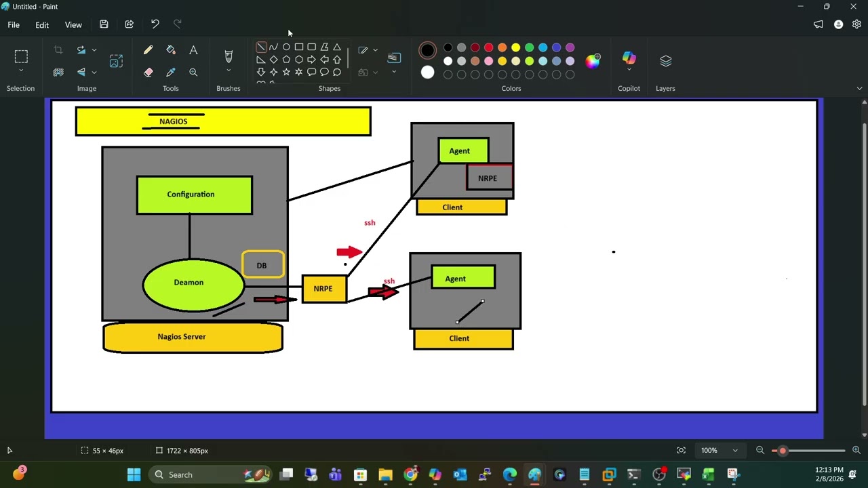Select Color 2 secondary swatch

427,73
